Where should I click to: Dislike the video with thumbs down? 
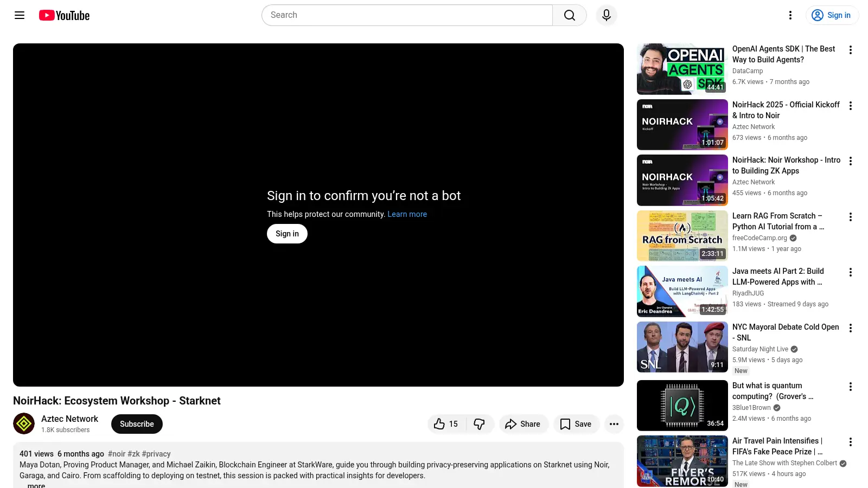click(x=480, y=424)
